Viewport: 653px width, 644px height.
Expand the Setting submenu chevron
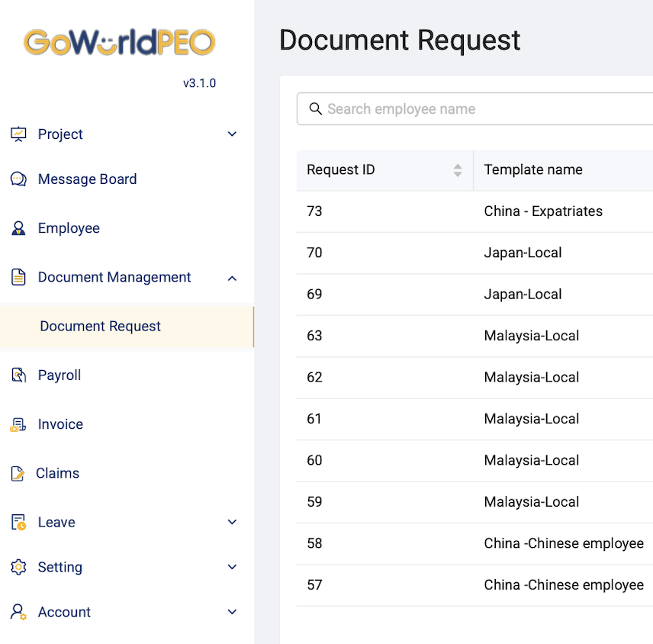(233, 567)
